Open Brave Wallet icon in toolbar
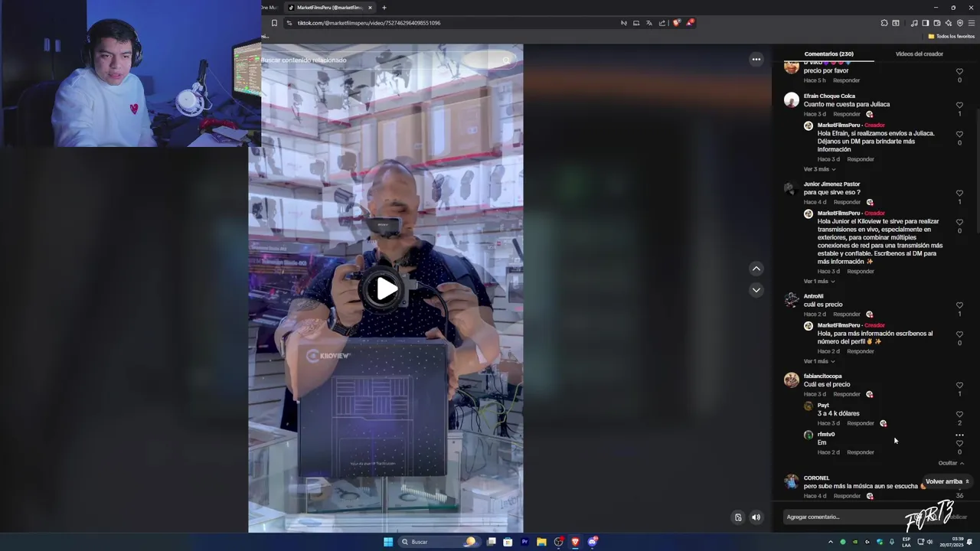 (937, 23)
